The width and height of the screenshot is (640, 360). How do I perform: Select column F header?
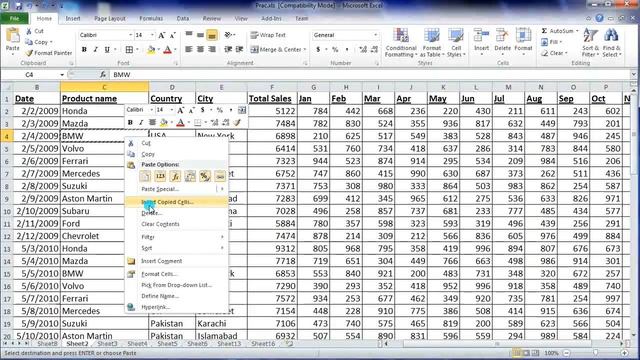click(272, 87)
